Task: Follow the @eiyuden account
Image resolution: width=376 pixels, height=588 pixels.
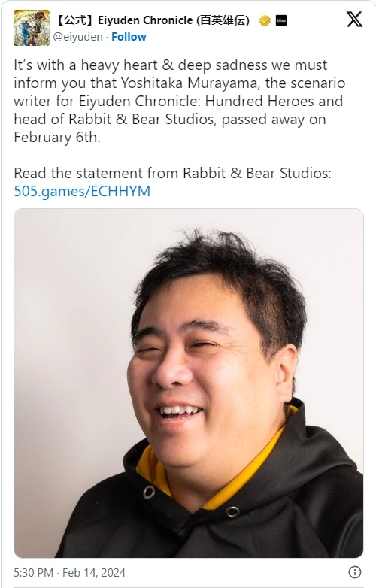Action: [129, 37]
